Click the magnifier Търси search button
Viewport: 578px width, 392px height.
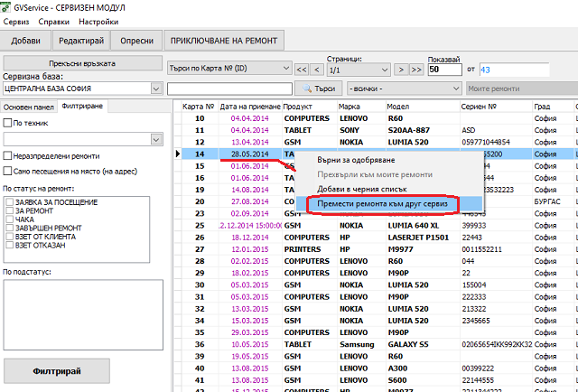[x=319, y=89]
